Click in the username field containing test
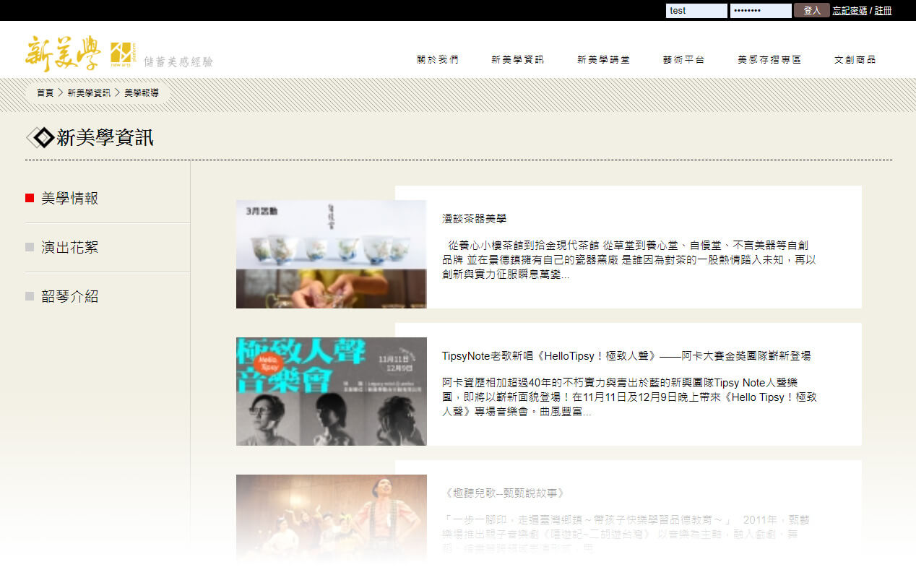Image resolution: width=916 pixels, height=588 pixels. point(696,11)
